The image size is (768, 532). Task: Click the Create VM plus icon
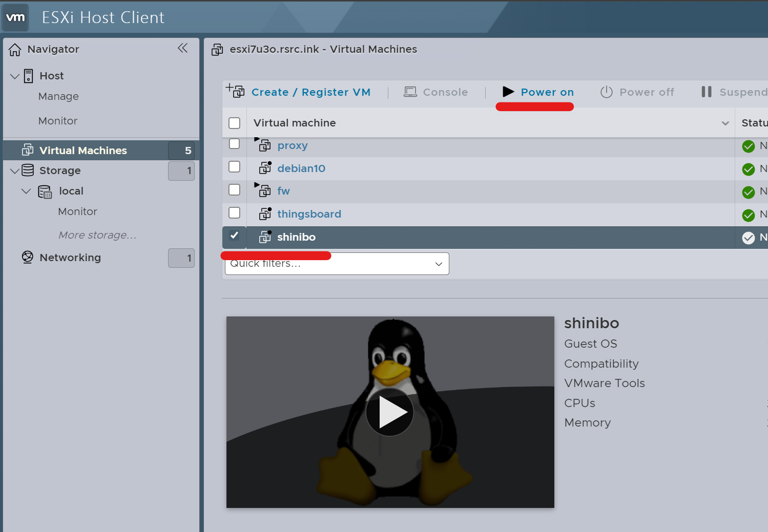pyautogui.click(x=235, y=91)
